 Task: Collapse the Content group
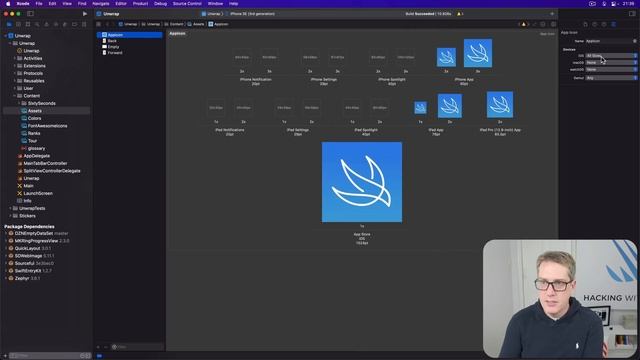15,96
